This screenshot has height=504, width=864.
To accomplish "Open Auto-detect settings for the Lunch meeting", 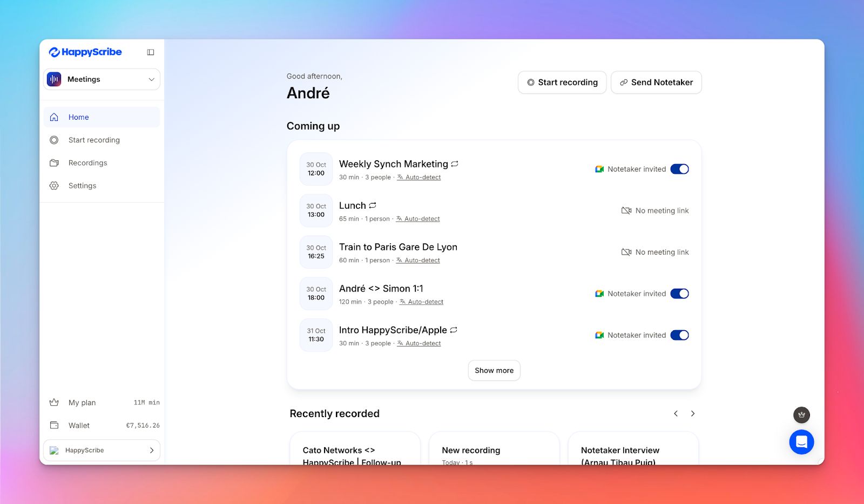I will 422,219.
